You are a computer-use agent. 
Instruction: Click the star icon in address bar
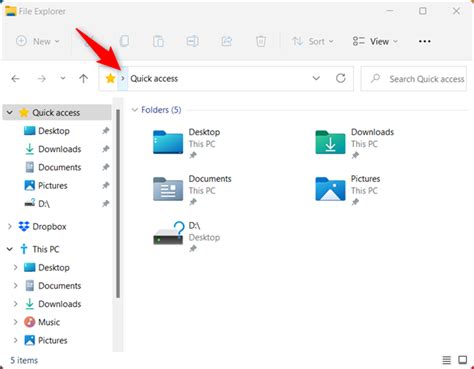[x=110, y=79]
